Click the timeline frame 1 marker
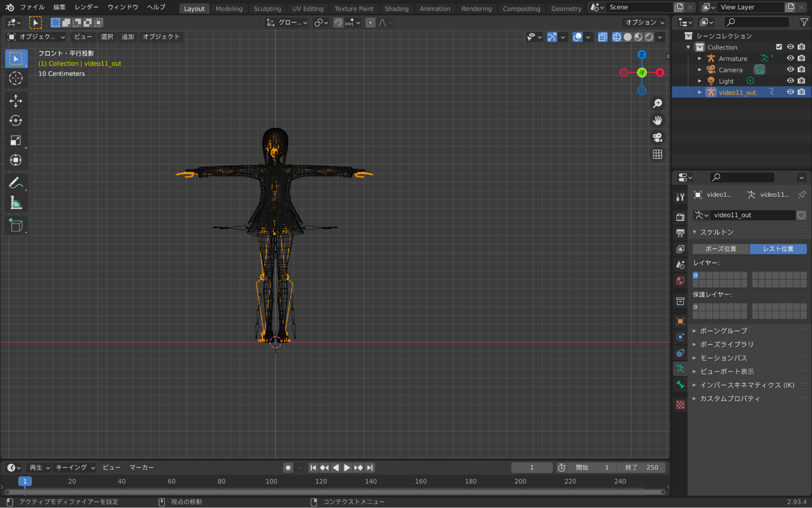This screenshot has width=812, height=508. pos(25,482)
